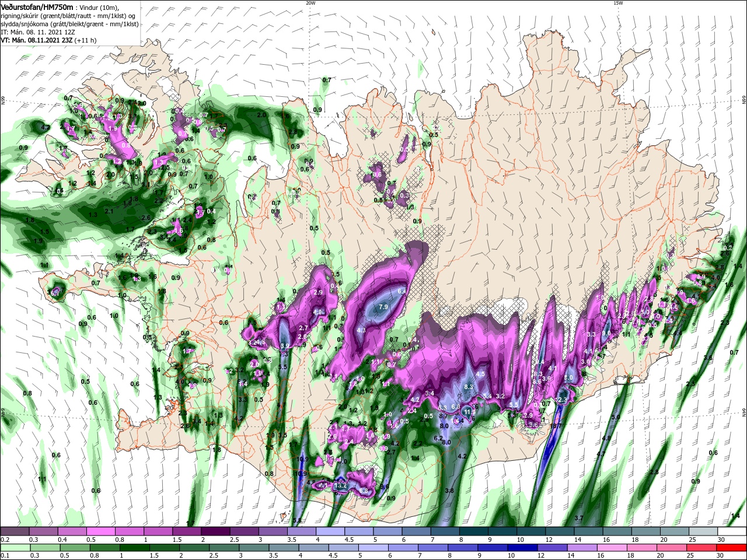Click the dark green 1 swatch in bottom legend row
The width and height of the screenshot is (747, 560).
(x=134, y=547)
